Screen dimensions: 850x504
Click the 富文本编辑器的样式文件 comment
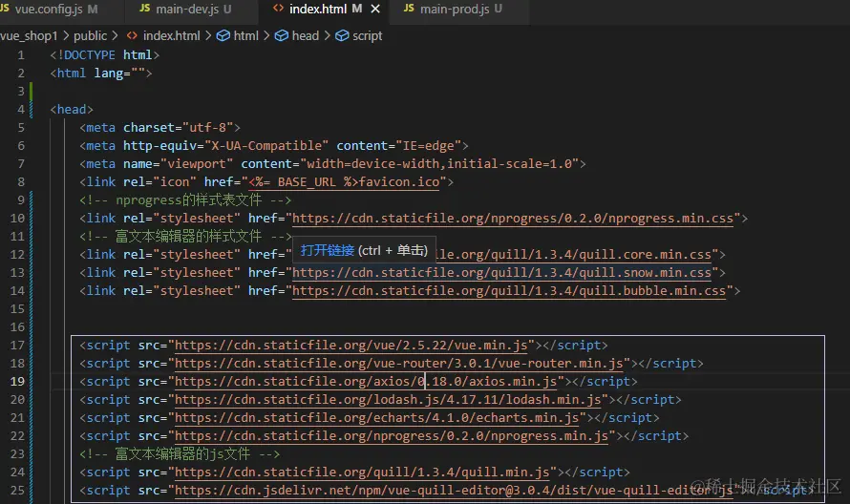(x=185, y=237)
